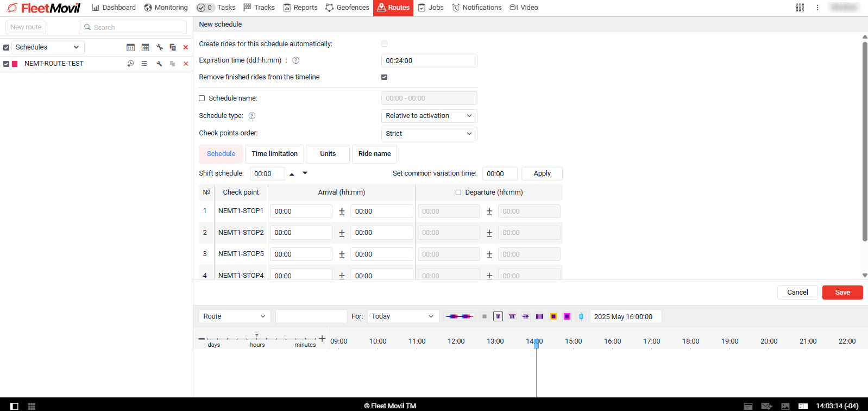The height and width of the screenshot is (411, 868).
Task: Click the Shift schedule up arrow
Action: [x=292, y=174]
